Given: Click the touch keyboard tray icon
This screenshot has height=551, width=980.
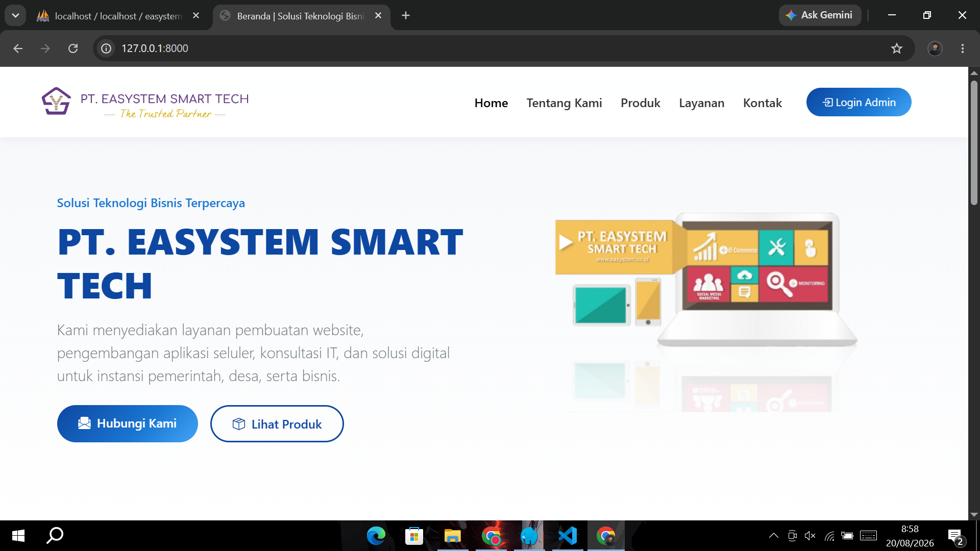Looking at the screenshot, I should click(x=868, y=536).
